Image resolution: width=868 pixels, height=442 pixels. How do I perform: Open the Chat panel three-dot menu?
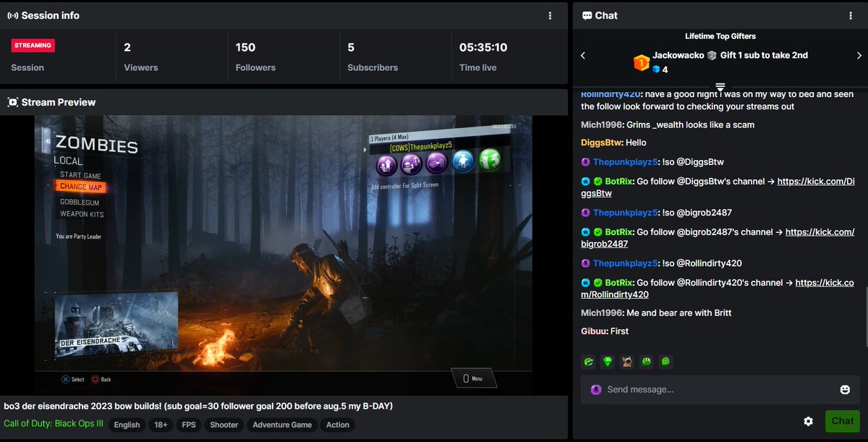point(851,15)
